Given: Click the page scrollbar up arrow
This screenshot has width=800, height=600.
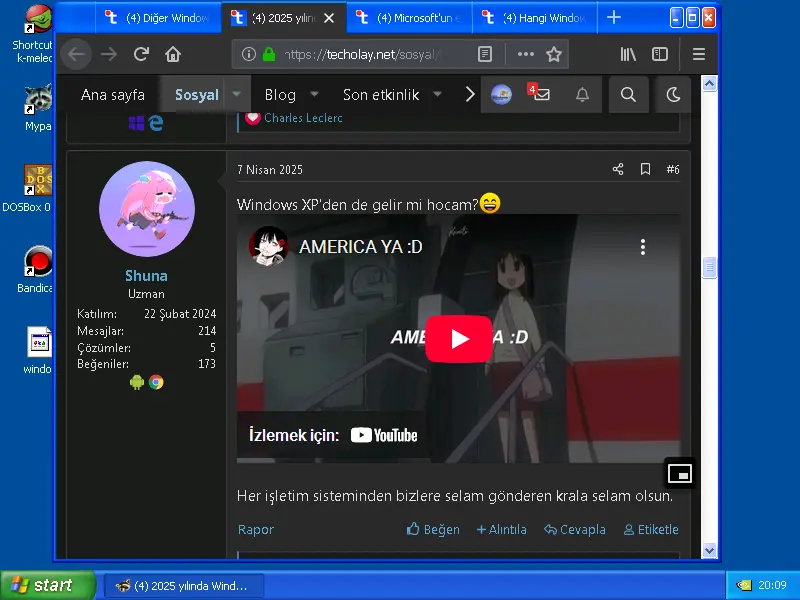Looking at the screenshot, I should tap(709, 83).
